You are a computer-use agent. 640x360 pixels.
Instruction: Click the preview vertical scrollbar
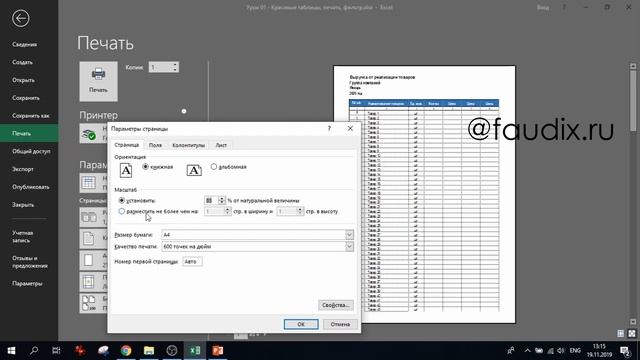pos(633,194)
